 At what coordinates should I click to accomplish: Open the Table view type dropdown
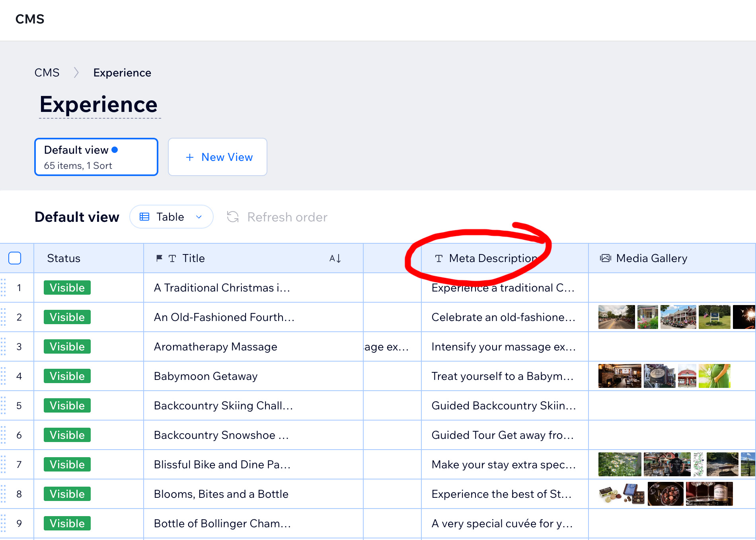tap(198, 217)
